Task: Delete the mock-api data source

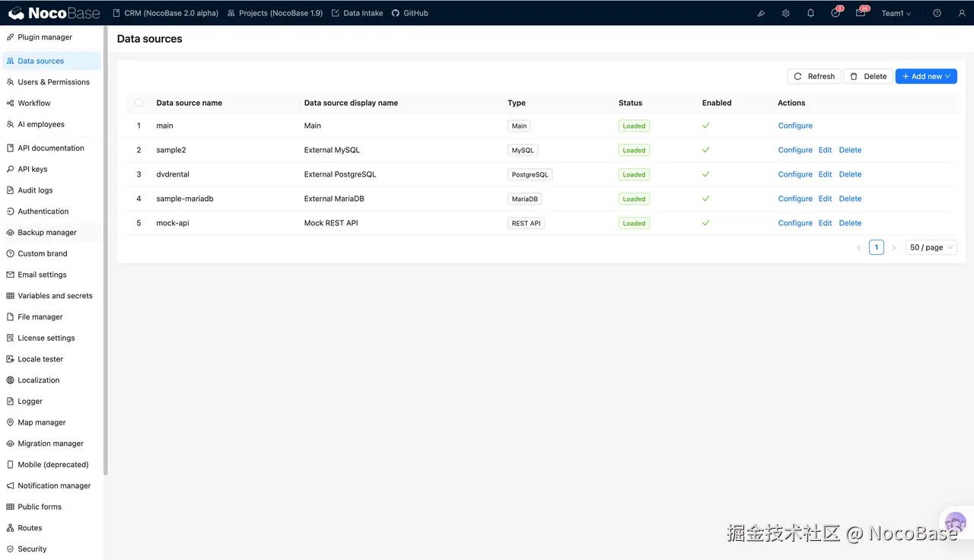Action: tap(850, 223)
